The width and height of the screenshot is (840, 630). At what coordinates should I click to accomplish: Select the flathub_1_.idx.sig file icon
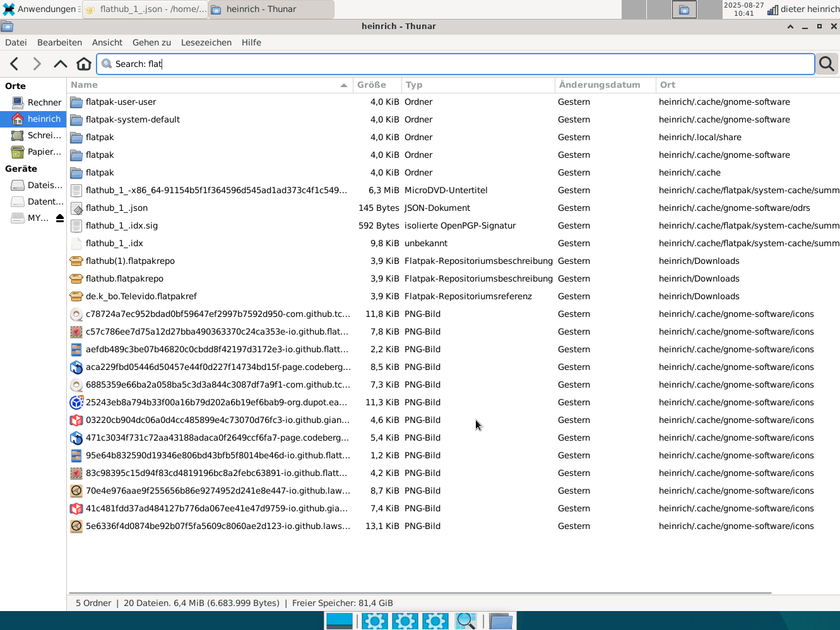(76, 225)
